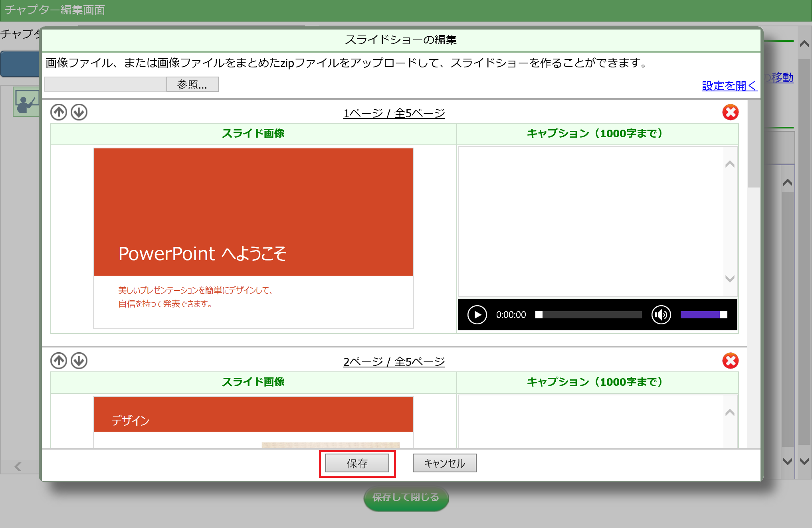Click the background panel's up chevron
The image size is (812, 529).
pyautogui.click(x=787, y=183)
